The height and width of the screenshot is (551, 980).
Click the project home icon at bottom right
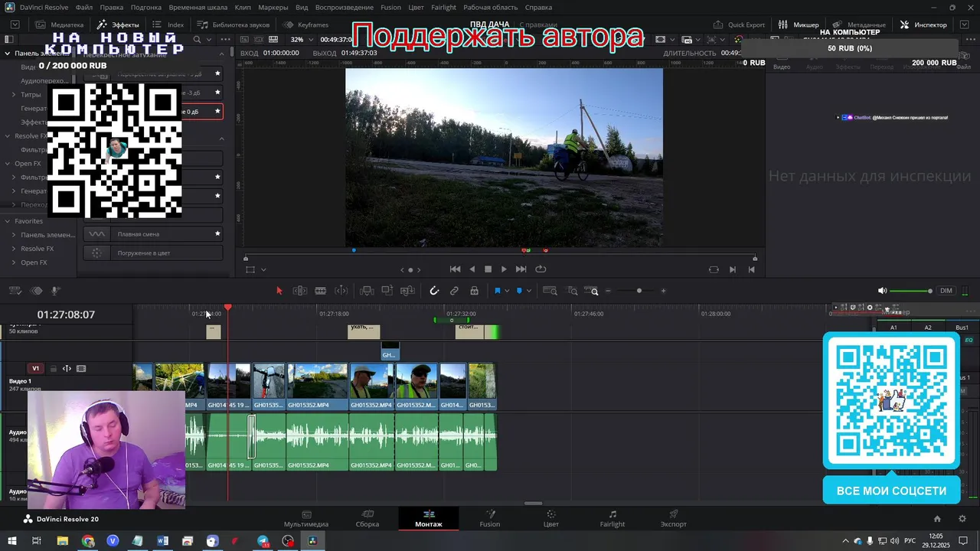coord(937,519)
